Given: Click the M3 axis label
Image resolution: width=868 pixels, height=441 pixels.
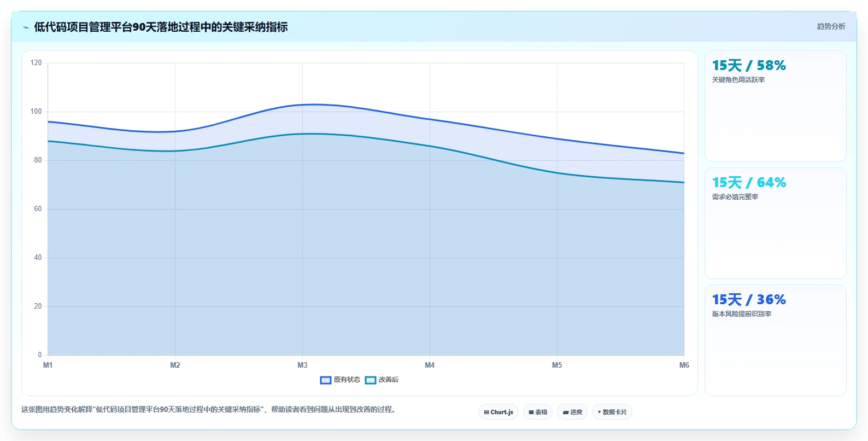Looking at the screenshot, I should 302,365.
